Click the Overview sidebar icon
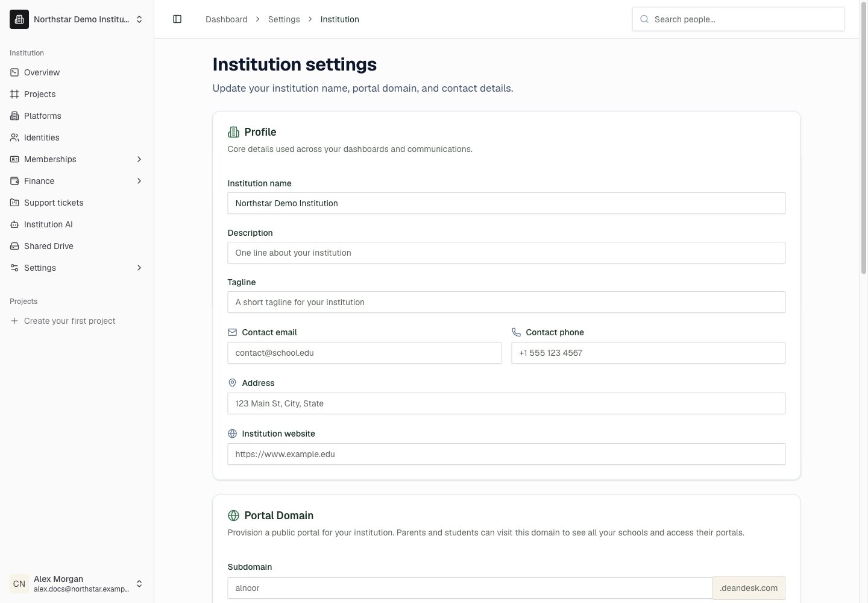The height and width of the screenshot is (603, 868). click(x=14, y=72)
